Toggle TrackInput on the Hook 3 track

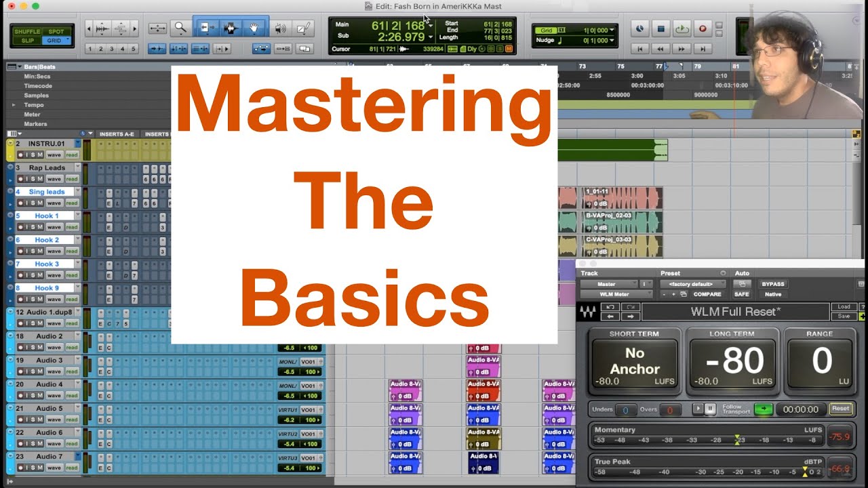click(27, 275)
